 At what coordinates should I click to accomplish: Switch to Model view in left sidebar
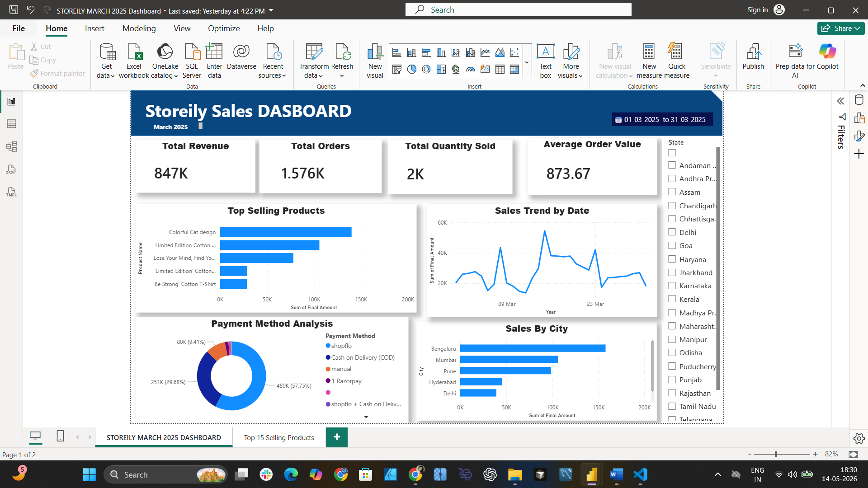[x=11, y=146]
